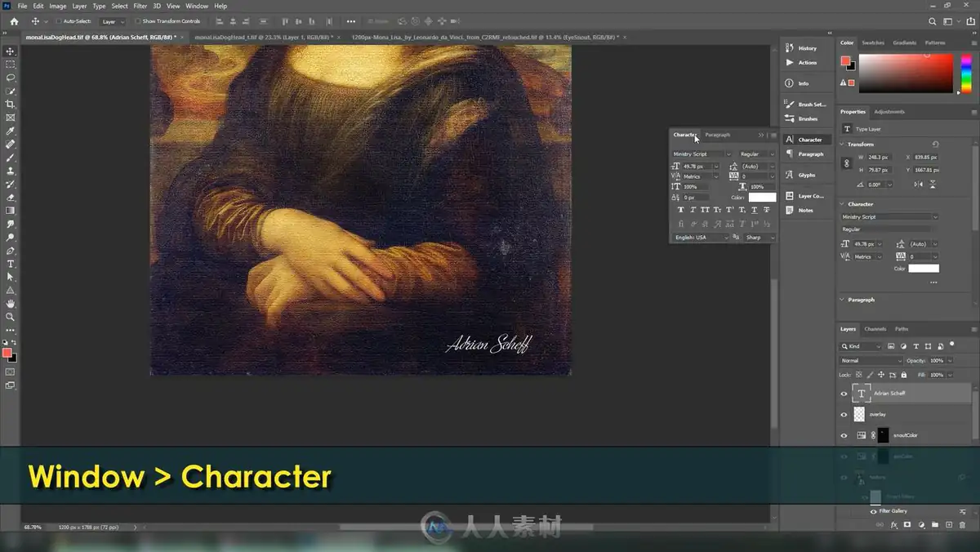The image size is (980, 552).
Task: Click the reset transform icon in Properties
Action: (935, 145)
